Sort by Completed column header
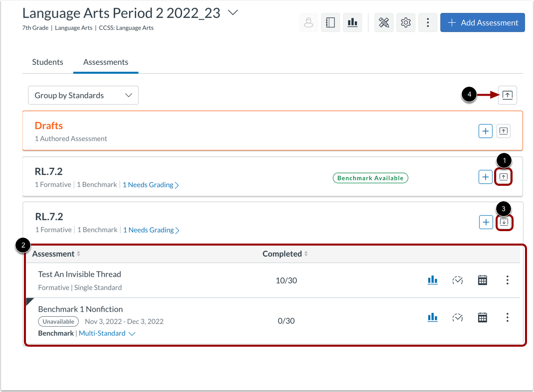This screenshot has width=534, height=392. tap(285, 254)
